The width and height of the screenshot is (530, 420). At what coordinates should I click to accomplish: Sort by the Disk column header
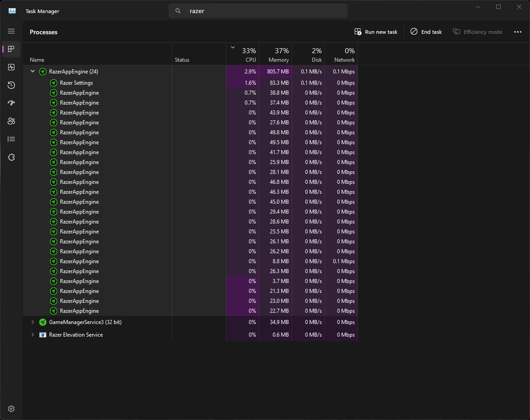pos(308,54)
